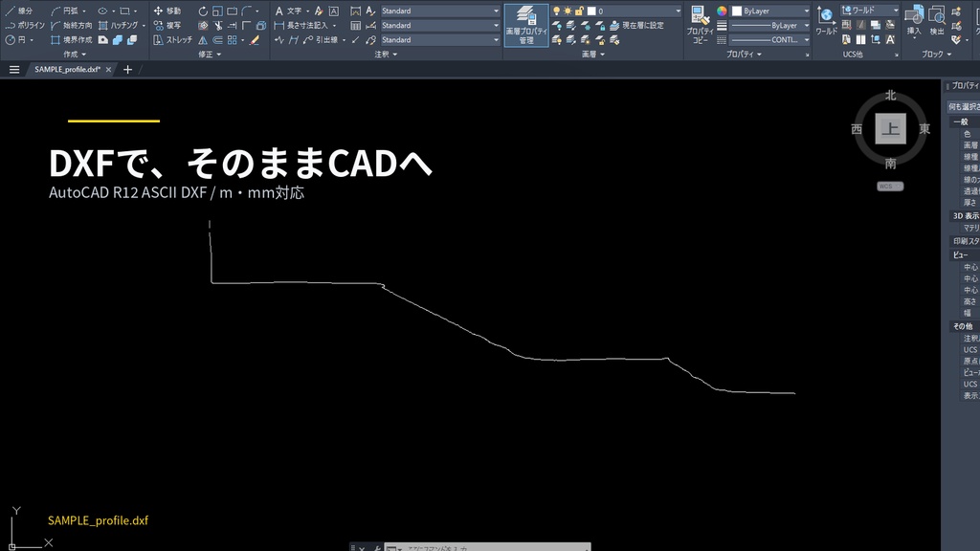Click 南 on the ViewCube compass
The width and height of the screenshot is (980, 551).
pos(890,164)
